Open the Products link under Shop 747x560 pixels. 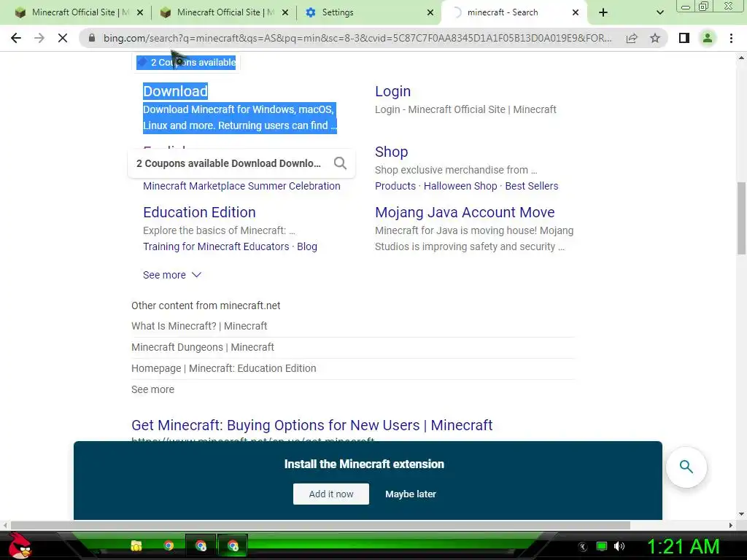point(395,186)
